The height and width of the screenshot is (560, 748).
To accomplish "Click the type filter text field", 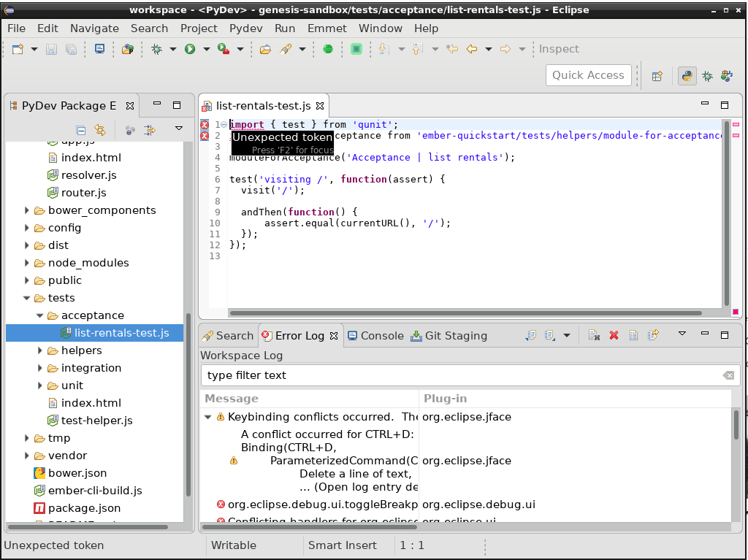I will [470, 375].
